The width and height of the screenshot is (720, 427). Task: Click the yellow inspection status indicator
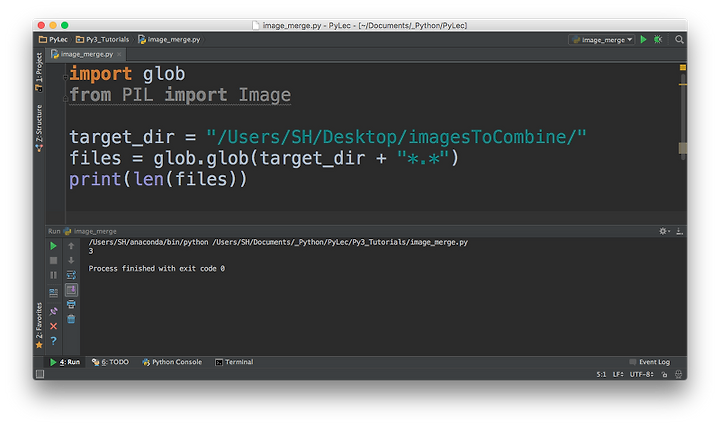[683, 67]
